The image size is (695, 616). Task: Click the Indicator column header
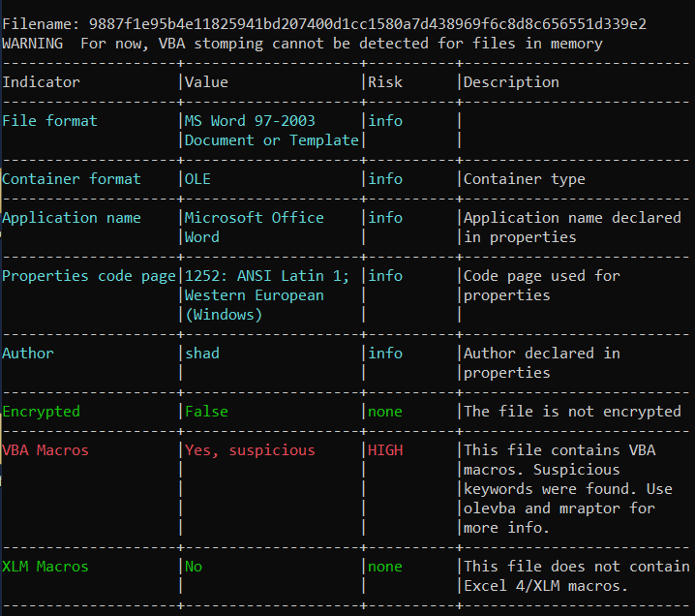(x=42, y=82)
